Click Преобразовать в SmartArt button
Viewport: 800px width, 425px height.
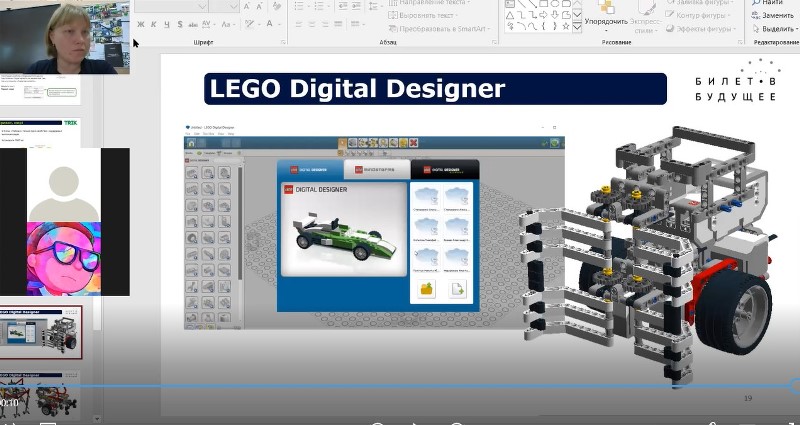pos(432,28)
